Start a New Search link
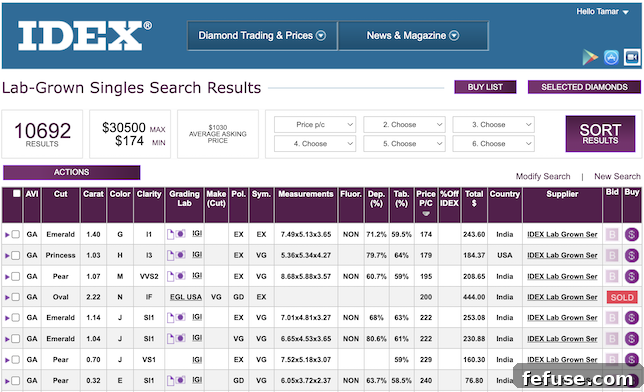644x392 pixels. click(x=617, y=176)
